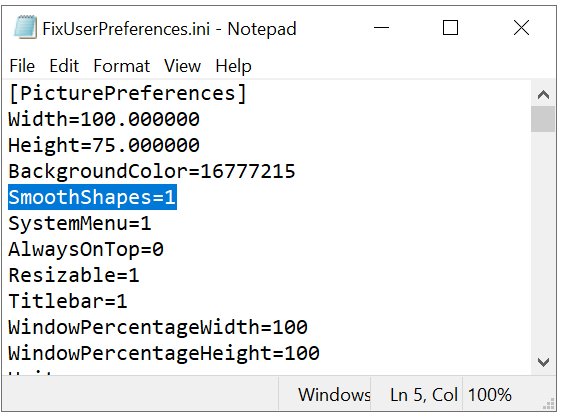Image resolution: width=568 pixels, height=416 pixels.
Task: Click the resize grip in status bar corner
Action: [x=550, y=404]
